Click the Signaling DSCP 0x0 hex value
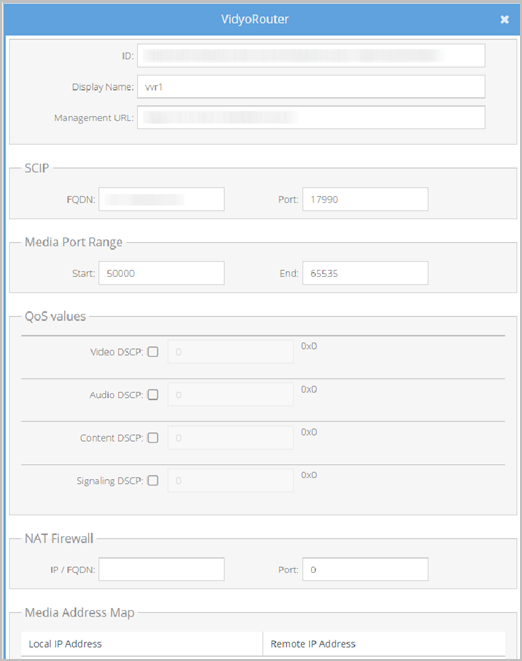Viewport: 522px width, 661px height. tap(309, 475)
